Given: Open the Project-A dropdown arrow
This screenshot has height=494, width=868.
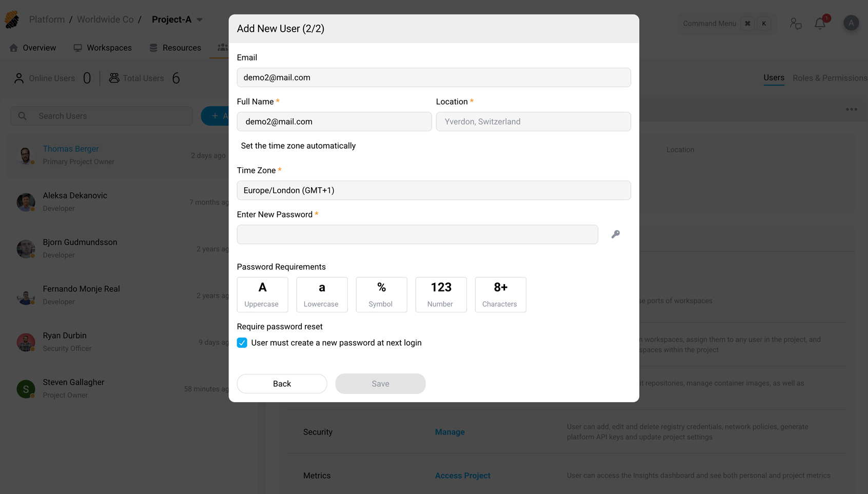Looking at the screenshot, I should [x=200, y=20].
